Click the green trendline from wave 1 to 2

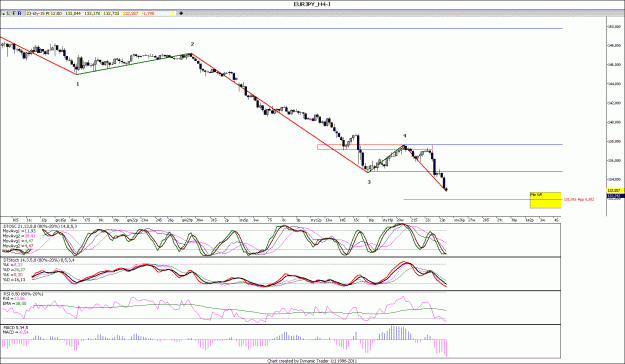click(x=134, y=64)
